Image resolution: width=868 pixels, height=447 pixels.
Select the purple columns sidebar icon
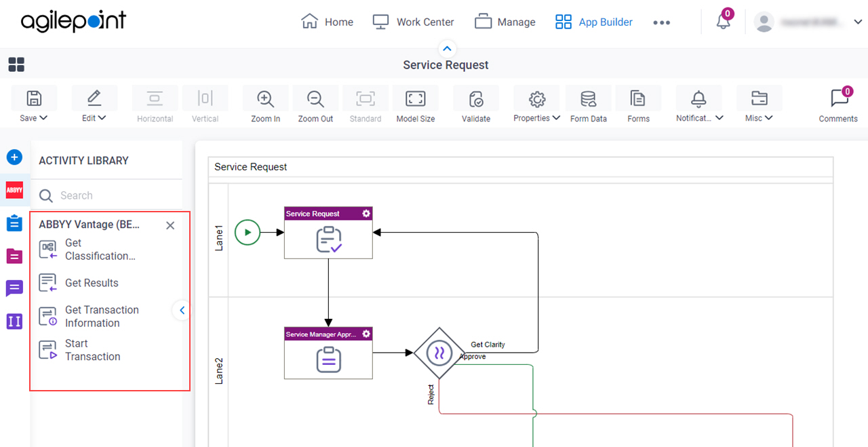14,321
